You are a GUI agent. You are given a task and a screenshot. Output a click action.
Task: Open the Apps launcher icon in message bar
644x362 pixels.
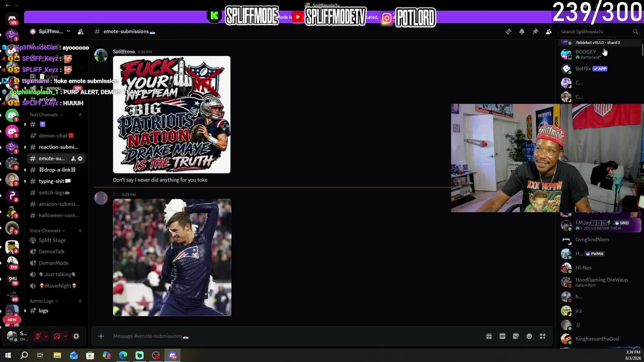(x=542, y=336)
